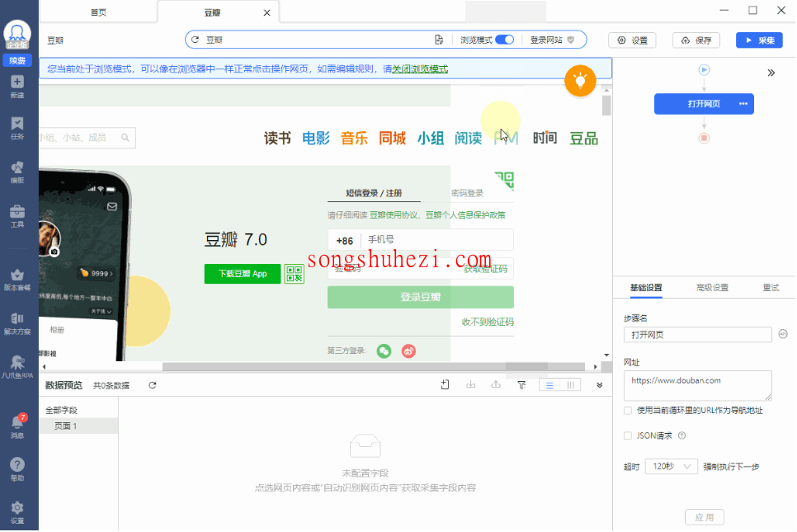Image resolution: width=797 pixels, height=532 pixels.
Task: Switch data preview to column view
Action: [x=570, y=385]
